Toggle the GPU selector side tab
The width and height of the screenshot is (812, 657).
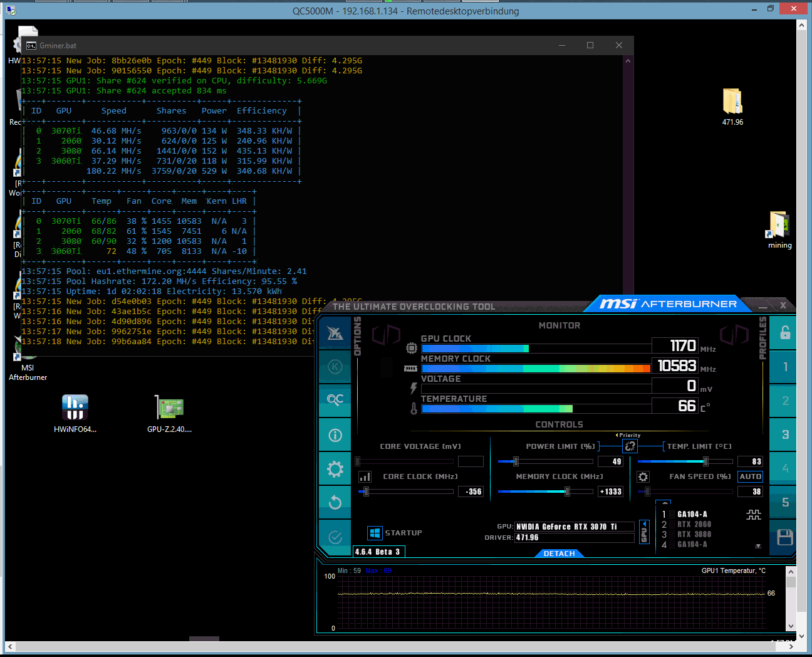643,532
